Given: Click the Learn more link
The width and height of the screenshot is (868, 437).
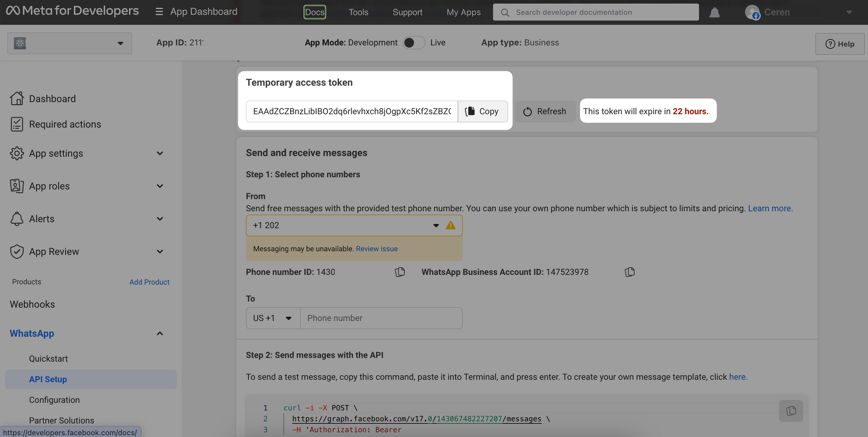Looking at the screenshot, I should [x=769, y=208].
